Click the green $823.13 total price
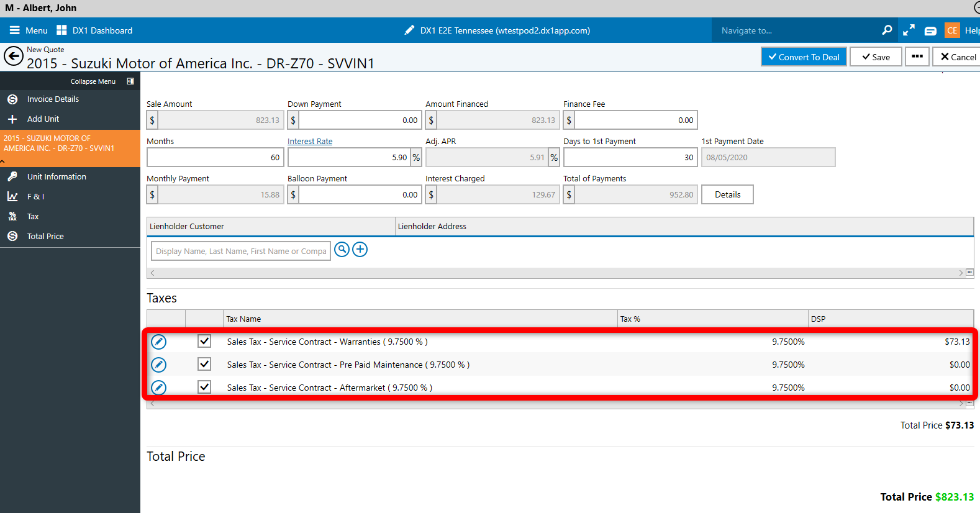980x513 pixels. coord(955,497)
